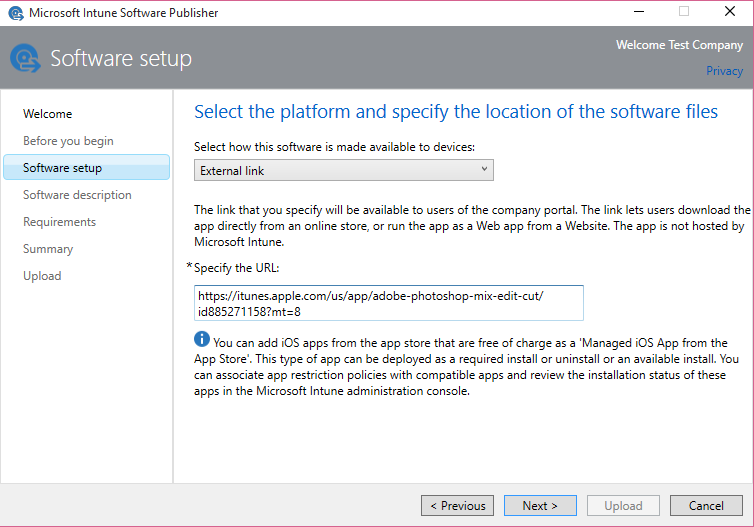The image size is (754, 527).
Task: Click the Upload button at the bottom
Action: 623,506
